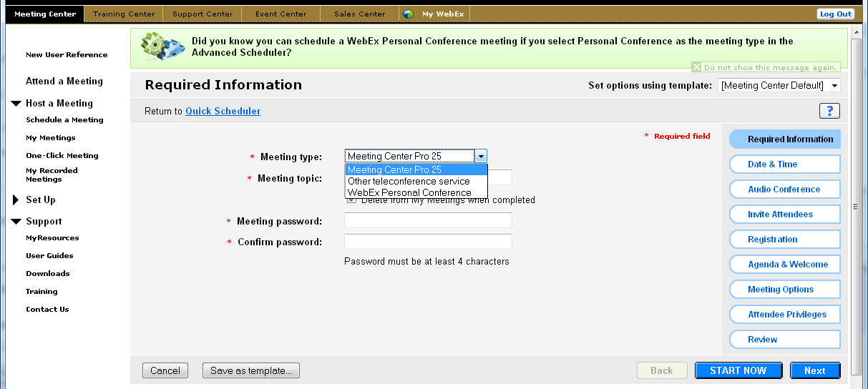Click the My WebEx globe icon
This screenshot has width=868, height=389.
408,14
